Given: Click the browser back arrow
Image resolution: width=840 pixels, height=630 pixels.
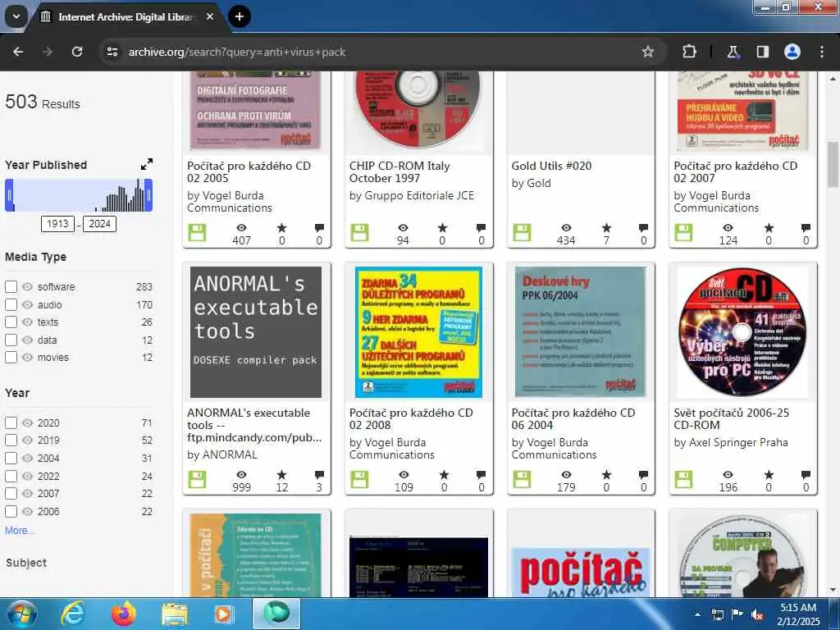Looking at the screenshot, I should tap(18, 52).
